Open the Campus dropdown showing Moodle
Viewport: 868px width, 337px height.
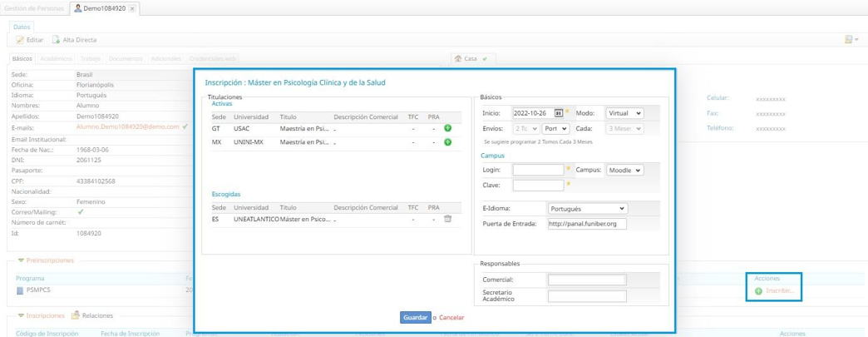624,170
